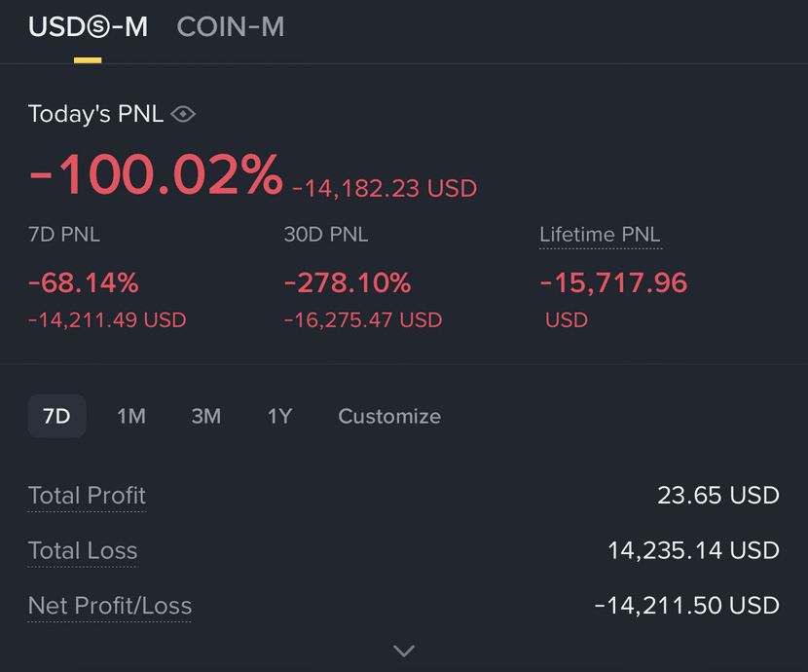
Task: Tap the -68.14% 7D PNL value
Action: pos(84,283)
